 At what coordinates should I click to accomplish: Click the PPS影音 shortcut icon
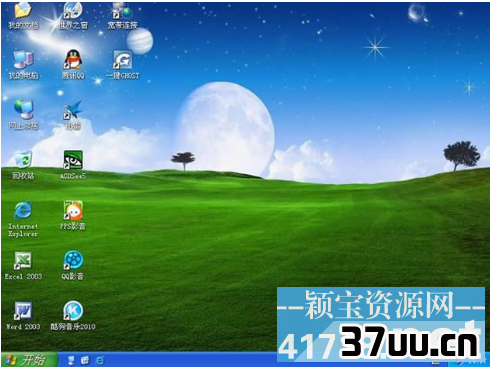point(73,210)
